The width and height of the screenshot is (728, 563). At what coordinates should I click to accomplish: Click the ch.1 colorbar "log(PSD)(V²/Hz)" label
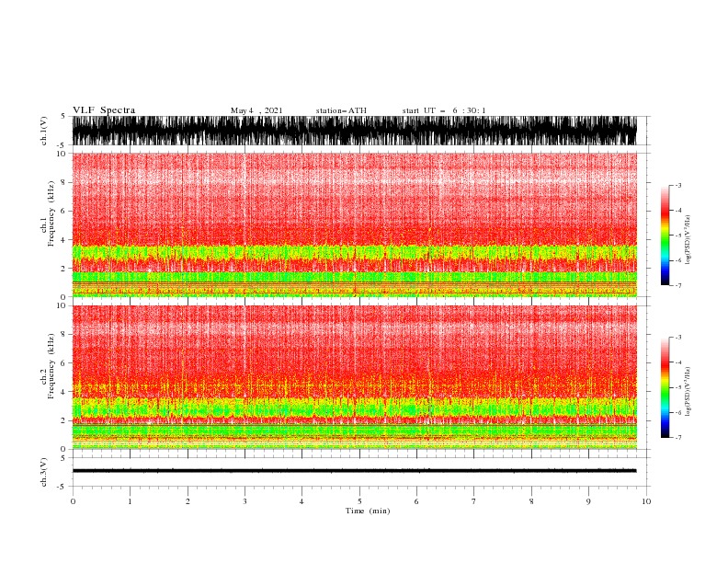(688, 240)
